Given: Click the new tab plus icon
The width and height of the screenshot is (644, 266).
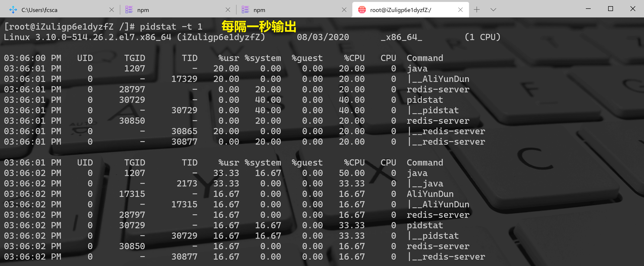Looking at the screenshot, I should [477, 10].
